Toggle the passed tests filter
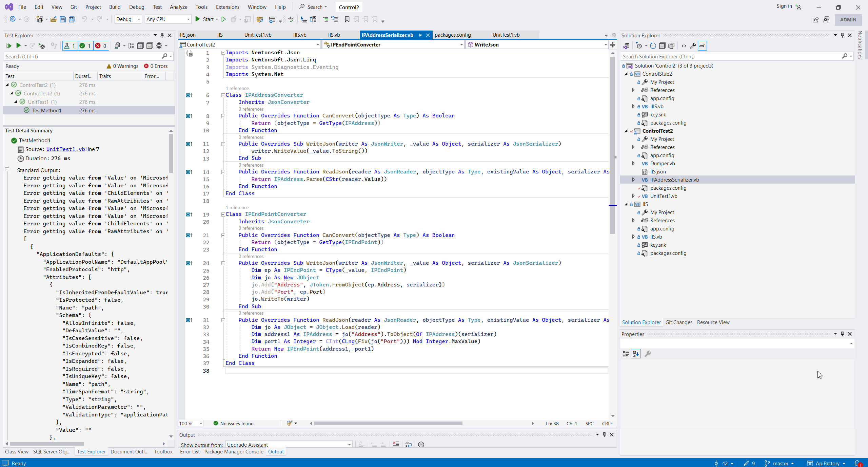This screenshot has width=868, height=467. point(85,45)
